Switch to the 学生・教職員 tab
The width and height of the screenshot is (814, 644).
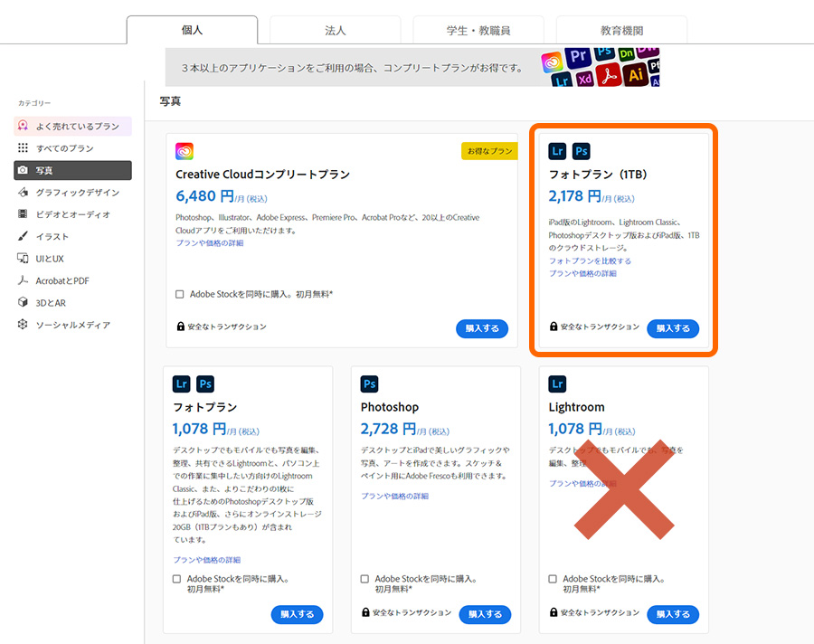coord(478,31)
